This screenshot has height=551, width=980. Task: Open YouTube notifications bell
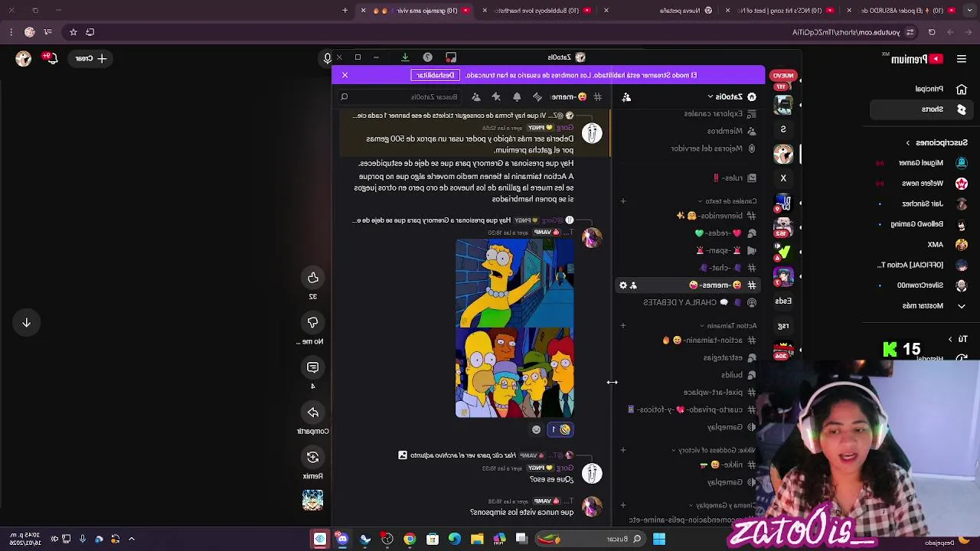(51, 58)
